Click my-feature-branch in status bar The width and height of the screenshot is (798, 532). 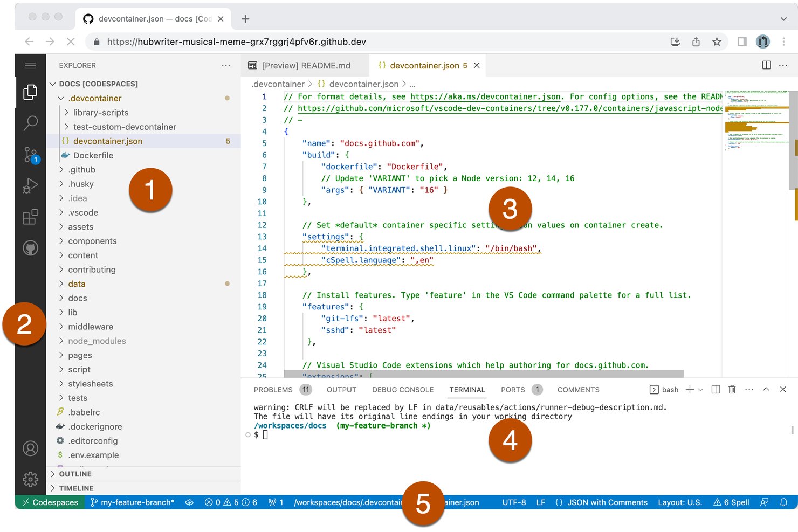pyautogui.click(x=132, y=502)
